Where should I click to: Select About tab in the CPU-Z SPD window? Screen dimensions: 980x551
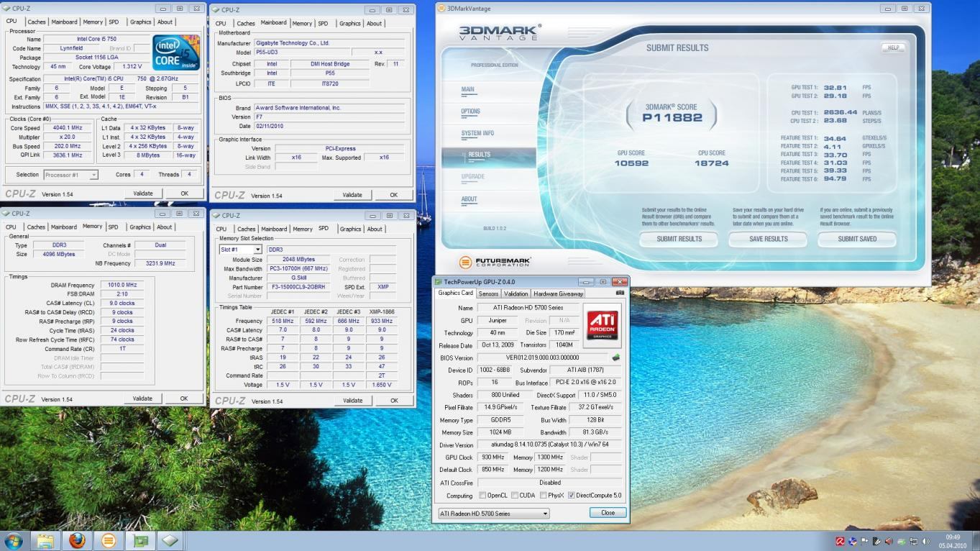[375, 229]
